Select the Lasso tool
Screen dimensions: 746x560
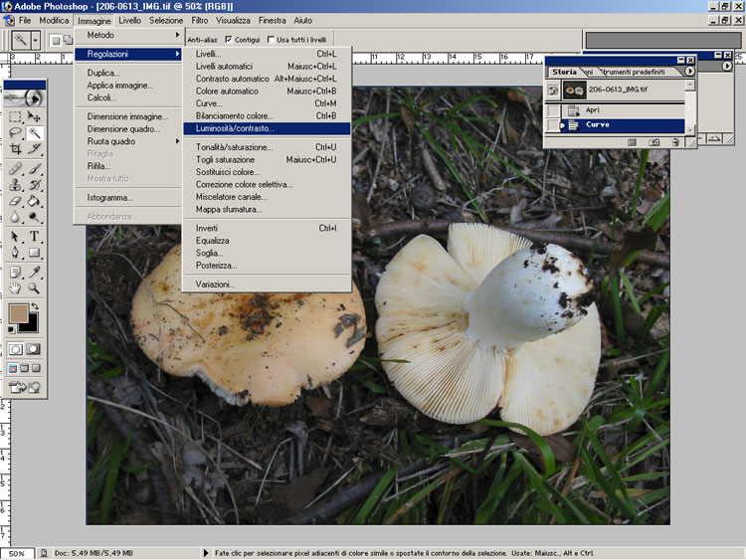click(x=15, y=131)
